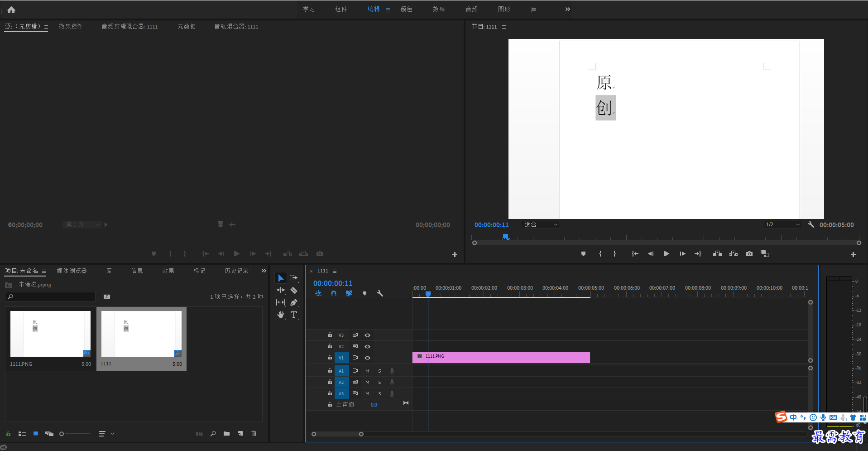Open playback resolution dropdown 1/2
The width and height of the screenshot is (868, 451).
point(782,225)
